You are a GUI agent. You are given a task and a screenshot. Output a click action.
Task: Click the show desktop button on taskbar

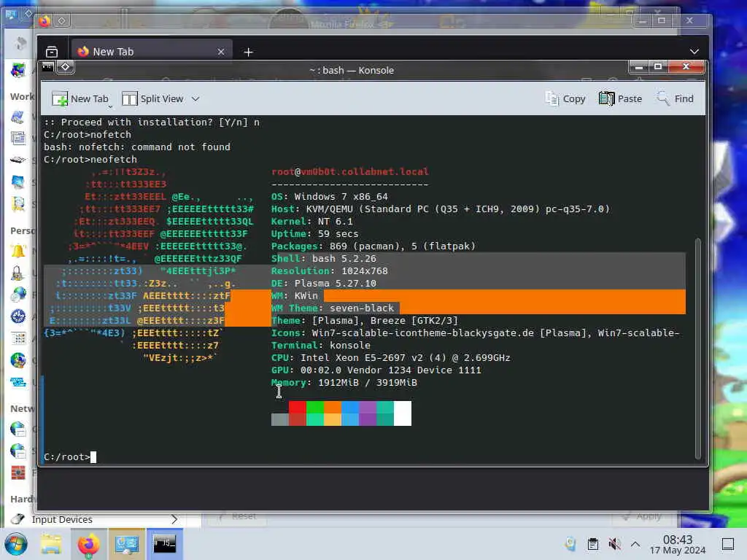click(728, 544)
